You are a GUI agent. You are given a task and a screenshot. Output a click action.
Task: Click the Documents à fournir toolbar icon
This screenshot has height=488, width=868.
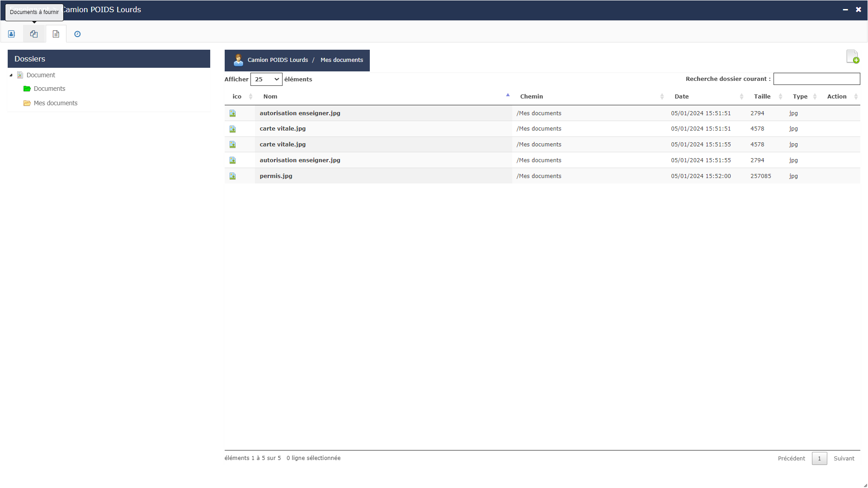click(34, 34)
